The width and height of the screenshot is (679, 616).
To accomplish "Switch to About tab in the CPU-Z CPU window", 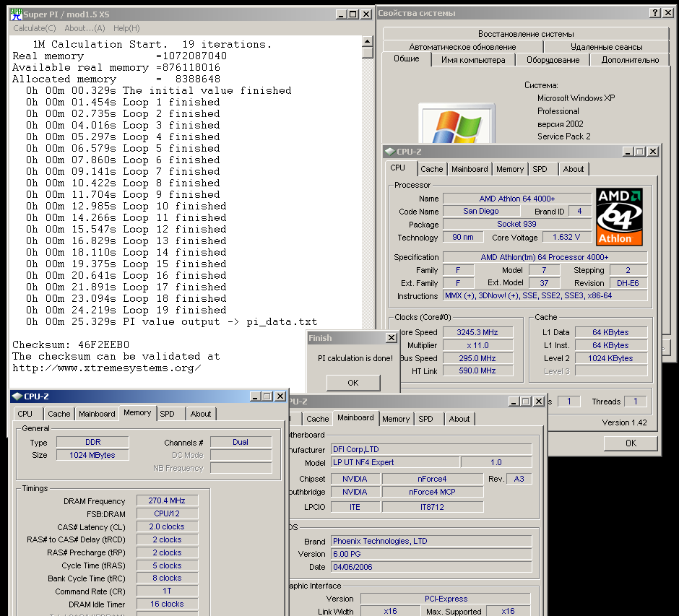I will click(x=574, y=169).
